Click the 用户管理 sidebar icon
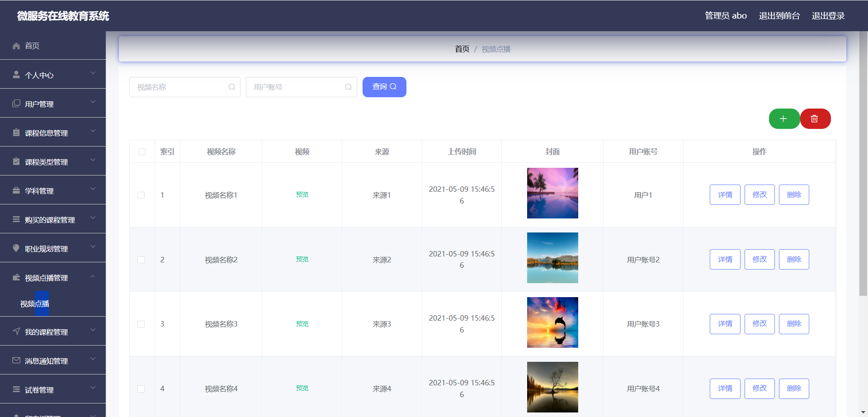 click(16, 104)
